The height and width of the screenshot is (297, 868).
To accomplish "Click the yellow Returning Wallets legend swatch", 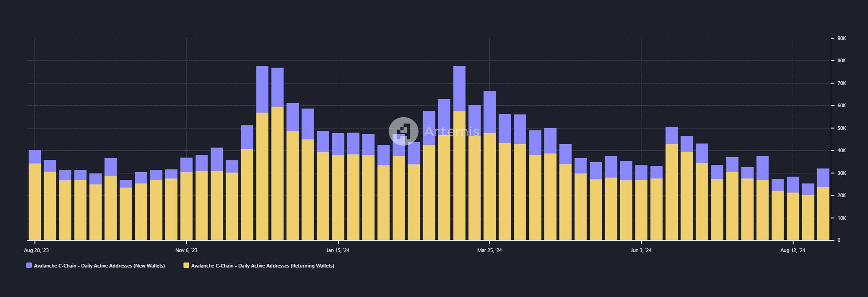I will [186, 266].
